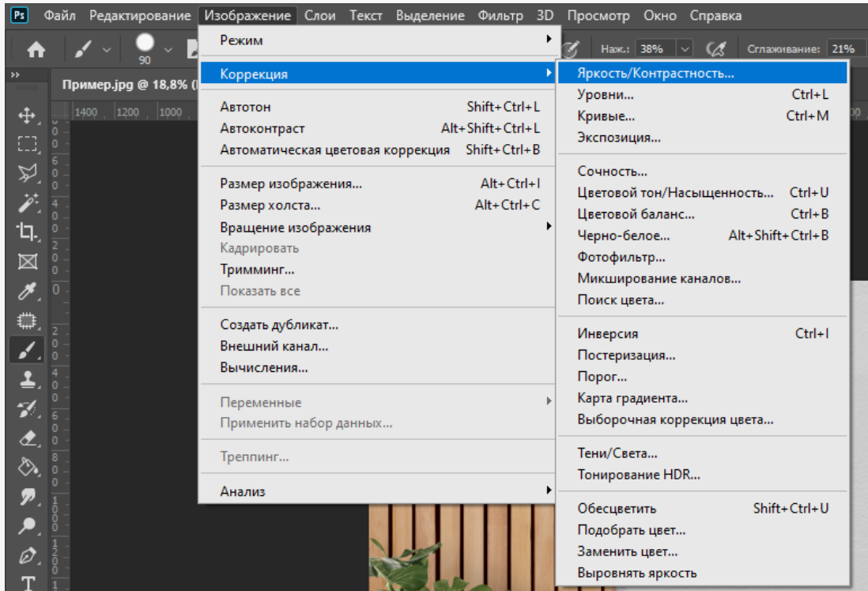
Task: Select the Crop tool
Action: [27, 232]
